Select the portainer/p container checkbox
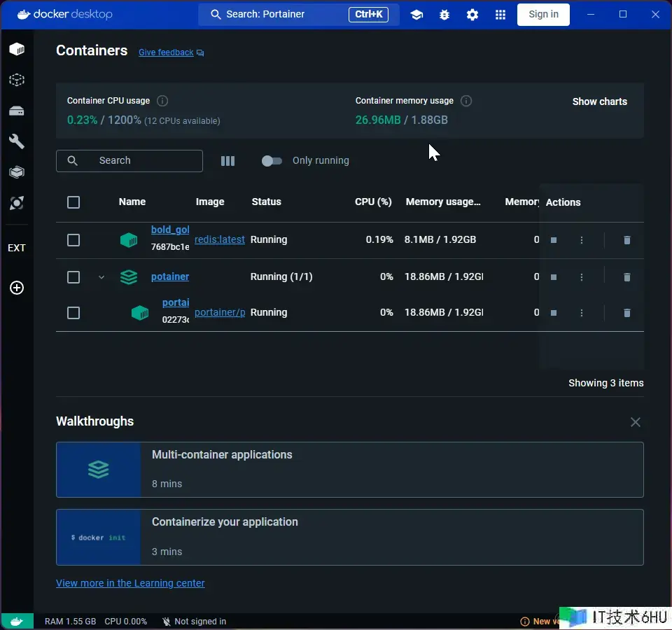This screenshot has width=672, height=630. click(73, 313)
